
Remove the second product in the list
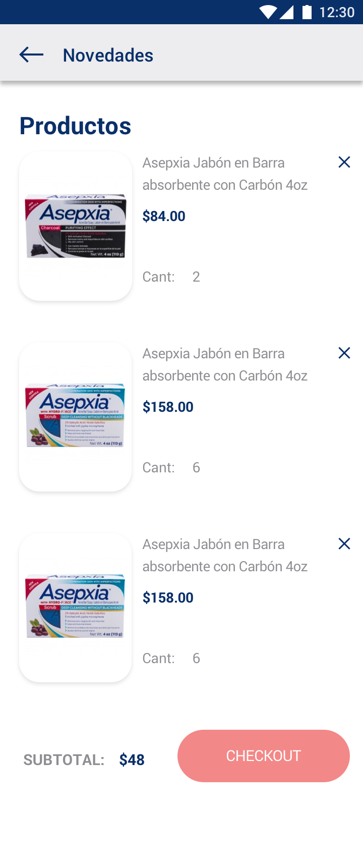tap(344, 353)
